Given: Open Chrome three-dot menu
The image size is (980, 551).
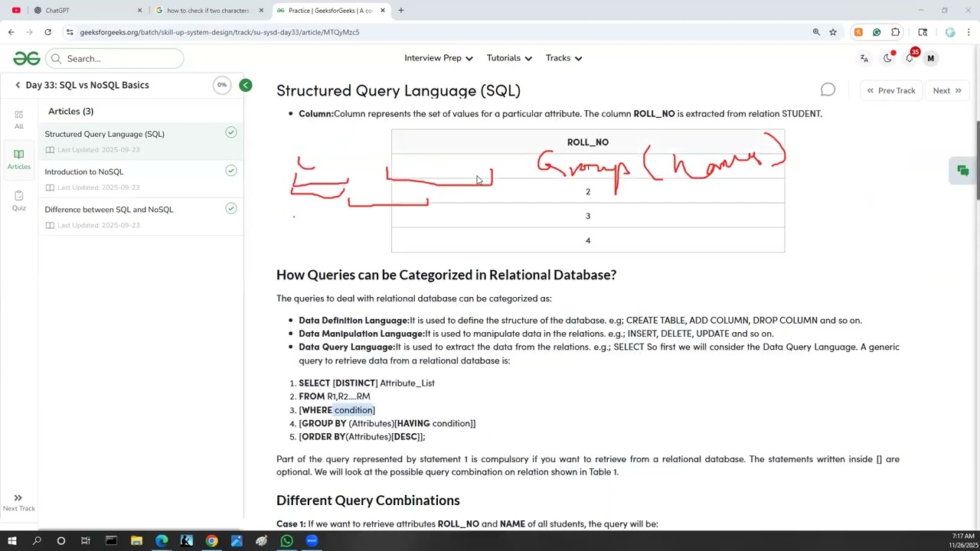Looking at the screenshot, I should pos(969,32).
